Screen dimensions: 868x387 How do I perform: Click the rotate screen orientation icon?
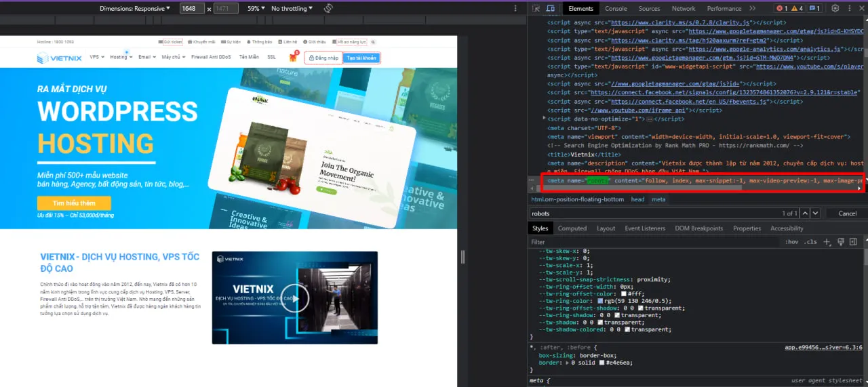pyautogui.click(x=328, y=9)
